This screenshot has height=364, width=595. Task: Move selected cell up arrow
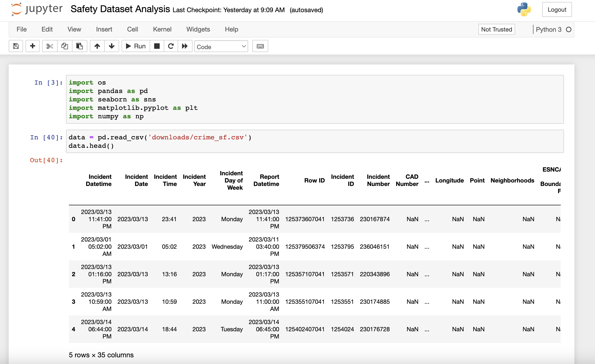click(x=97, y=46)
